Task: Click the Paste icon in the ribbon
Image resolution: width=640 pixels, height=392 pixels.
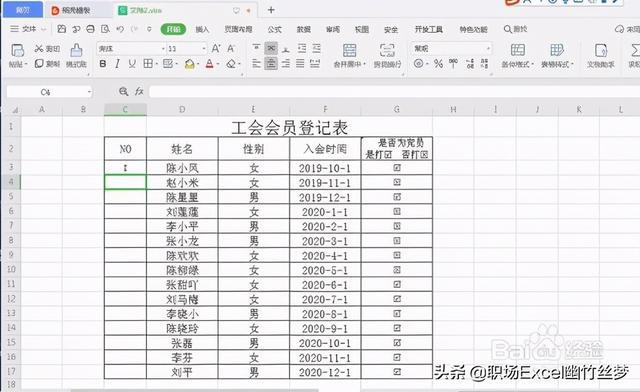Action: (x=17, y=51)
